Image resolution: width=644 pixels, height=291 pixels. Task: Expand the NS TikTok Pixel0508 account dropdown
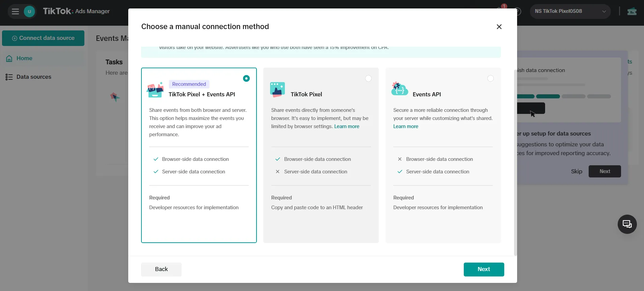click(570, 11)
